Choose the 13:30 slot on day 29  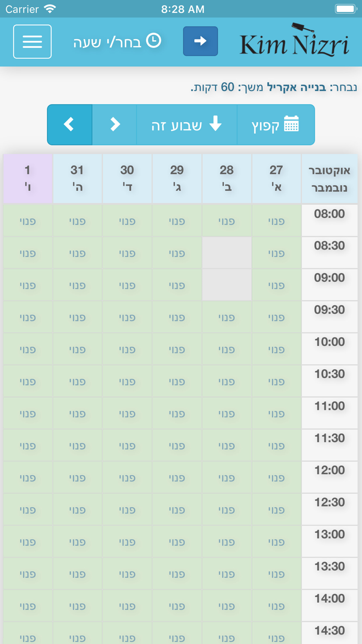(x=177, y=574)
